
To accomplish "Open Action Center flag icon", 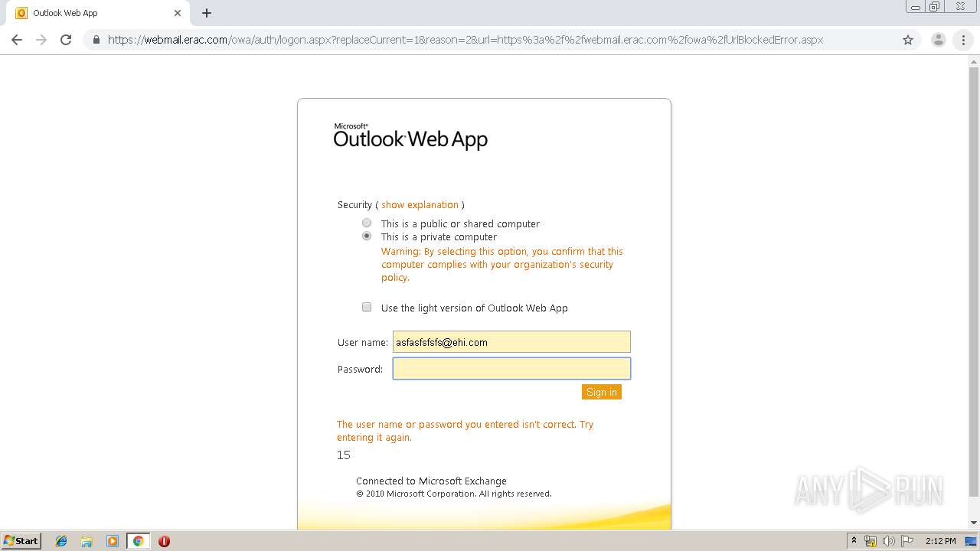I will [x=907, y=541].
